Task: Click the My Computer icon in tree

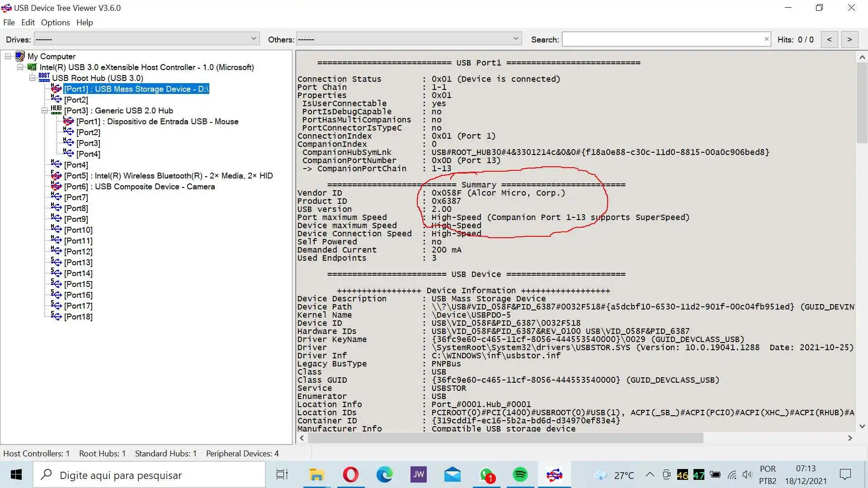Action: (20, 56)
